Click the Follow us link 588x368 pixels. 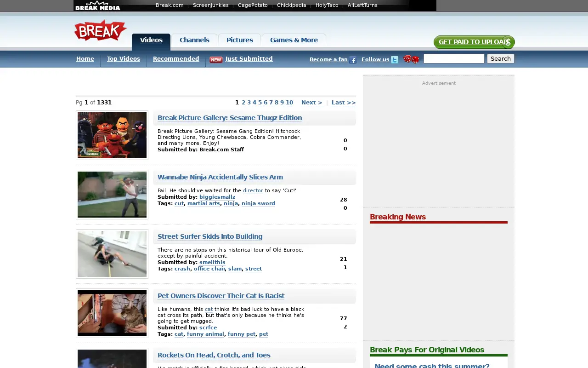375,59
